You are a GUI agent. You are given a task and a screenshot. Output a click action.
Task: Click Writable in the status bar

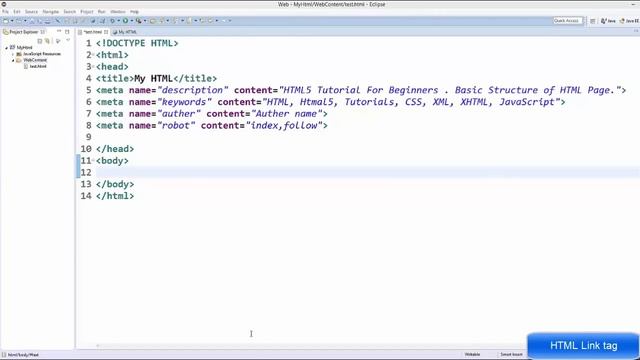(472, 354)
